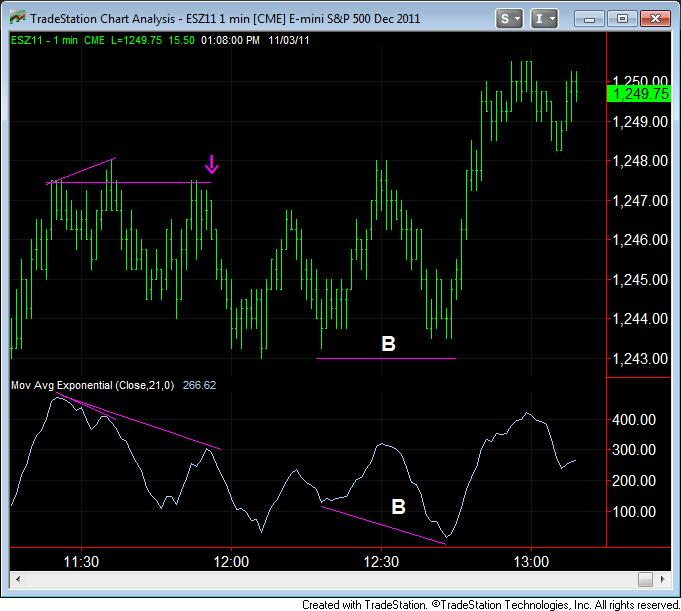Screen dimensions: 681x611
Task: Click the 266.62 indicator value
Action: click(x=199, y=385)
